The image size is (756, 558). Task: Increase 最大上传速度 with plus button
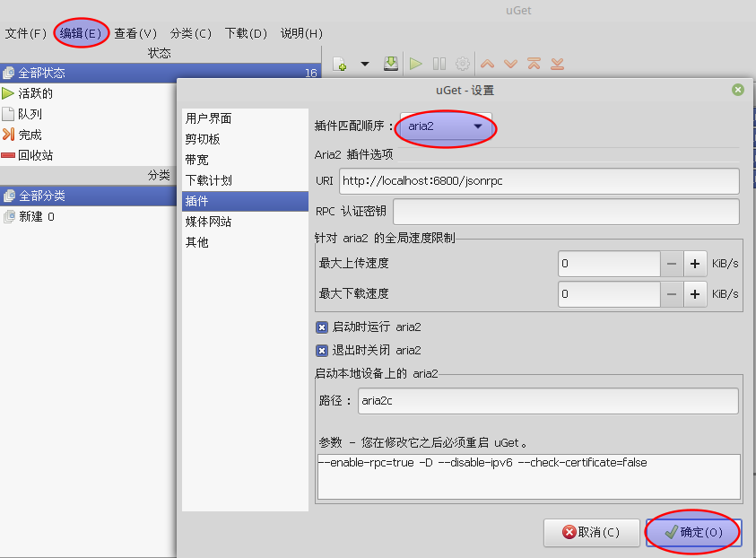tap(695, 264)
